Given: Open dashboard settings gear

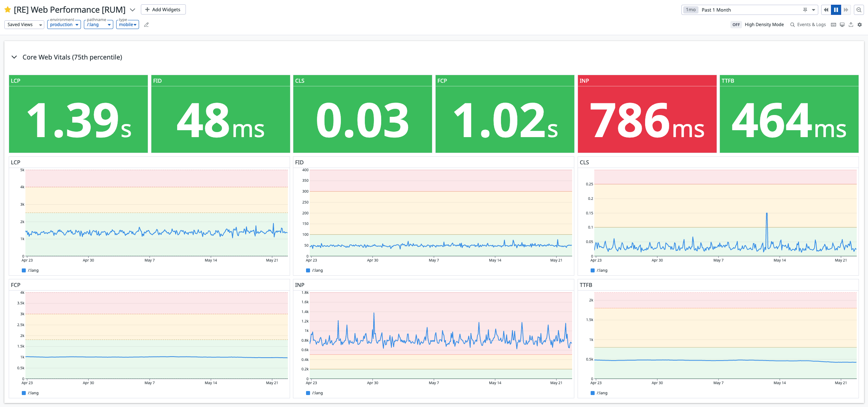Looking at the screenshot, I should pyautogui.click(x=860, y=25).
